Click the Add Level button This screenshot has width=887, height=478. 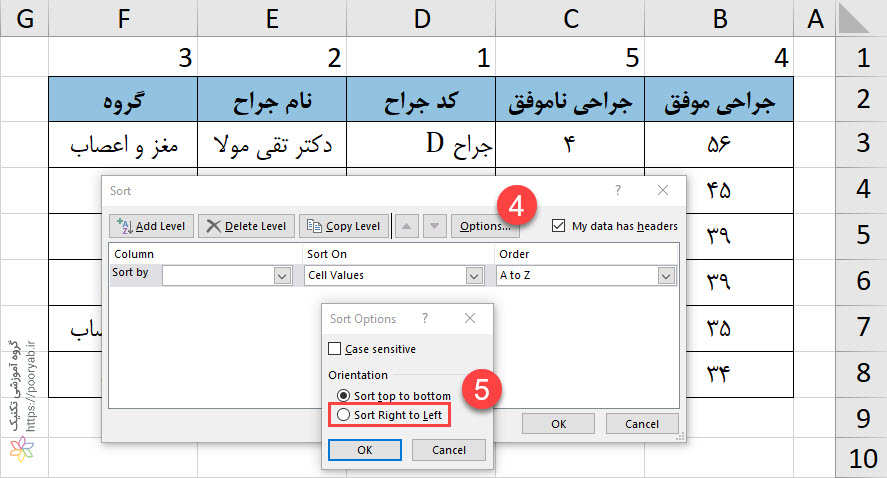click(151, 226)
